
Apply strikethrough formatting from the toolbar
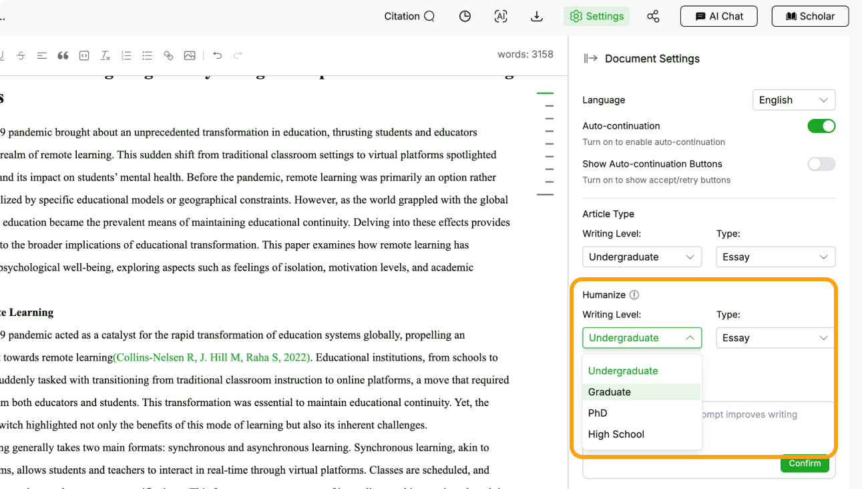(21, 55)
